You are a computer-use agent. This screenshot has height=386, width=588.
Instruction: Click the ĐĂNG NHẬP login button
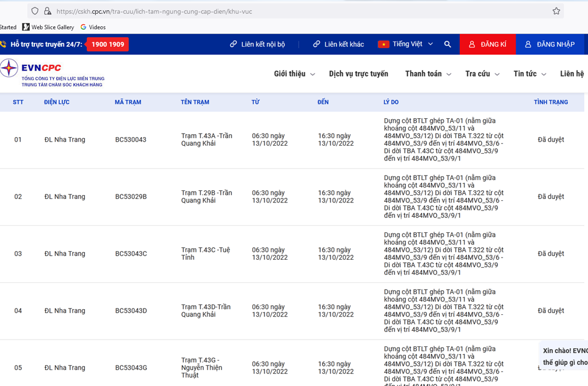tap(550, 44)
